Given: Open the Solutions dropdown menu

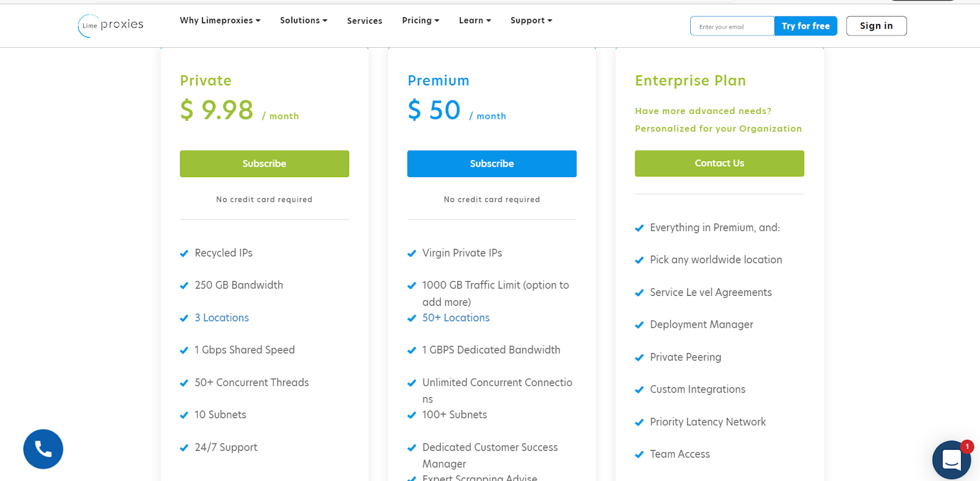Looking at the screenshot, I should point(303,20).
